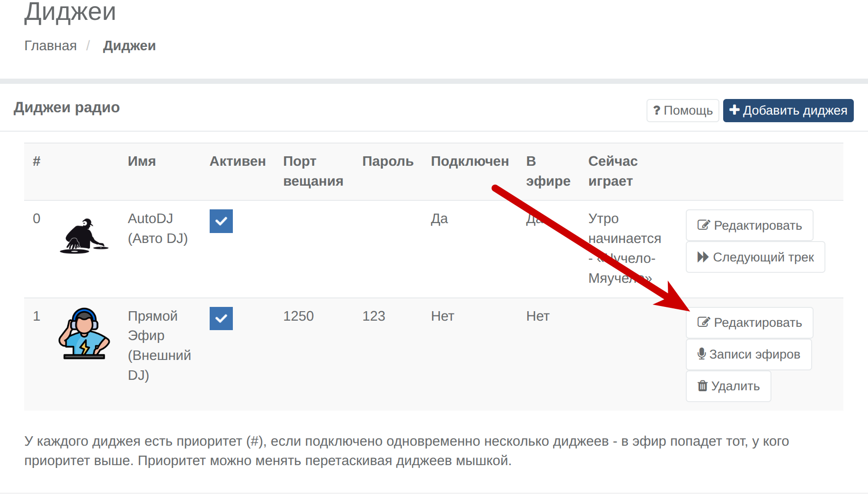Delete the Прямой Эфир DJ with Удалить

[x=728, y=386]
